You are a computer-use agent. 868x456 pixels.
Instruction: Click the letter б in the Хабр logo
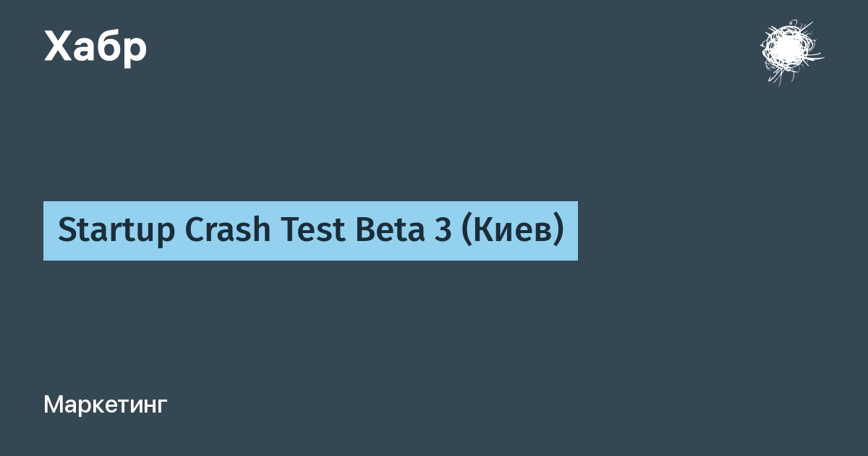click(109, 48)
